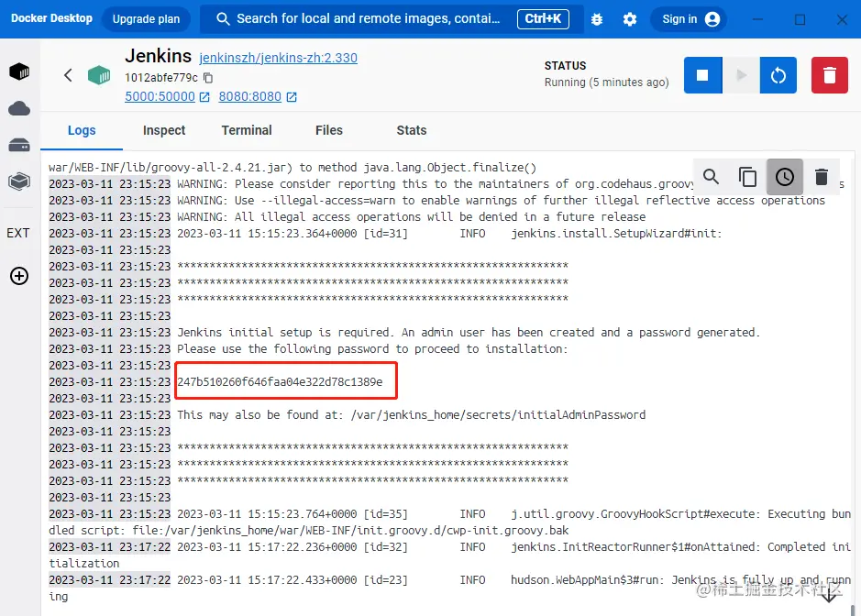Open the Dev Environments box icon

pos(19,181)
